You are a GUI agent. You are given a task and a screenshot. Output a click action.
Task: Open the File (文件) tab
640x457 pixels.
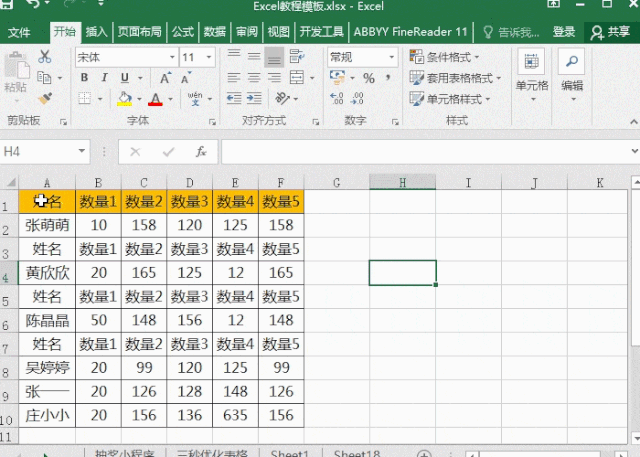coord(19,32)
